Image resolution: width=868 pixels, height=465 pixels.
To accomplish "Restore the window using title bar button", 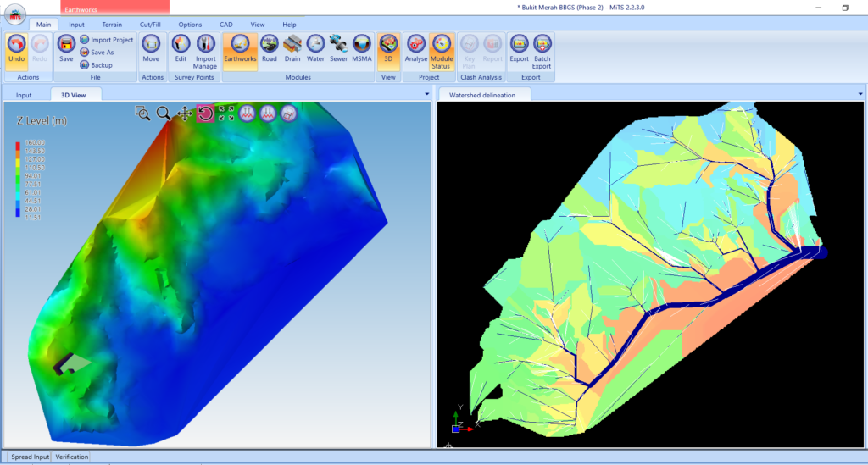I will pos(845,8).
